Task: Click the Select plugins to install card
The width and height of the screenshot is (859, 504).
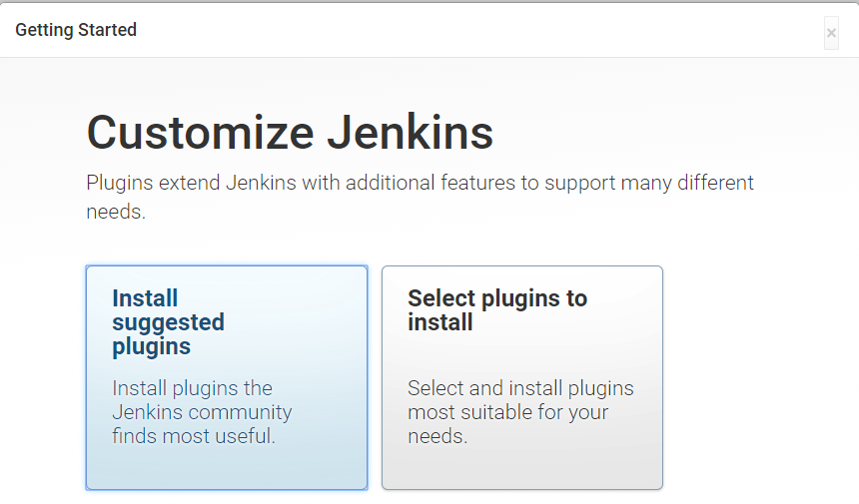Action: (x=522, y=377)
